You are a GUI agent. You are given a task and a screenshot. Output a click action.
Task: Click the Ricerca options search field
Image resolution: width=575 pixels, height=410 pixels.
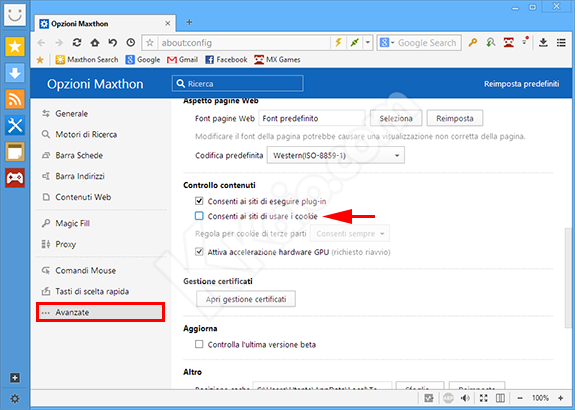pyautogui.click(x=238, y=84)
